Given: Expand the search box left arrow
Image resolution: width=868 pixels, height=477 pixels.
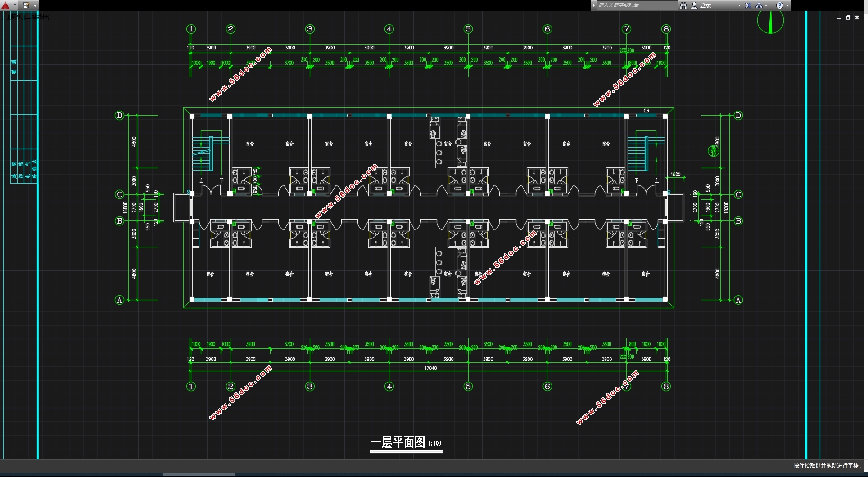Looking at the screenshot, I should point(594,5).
